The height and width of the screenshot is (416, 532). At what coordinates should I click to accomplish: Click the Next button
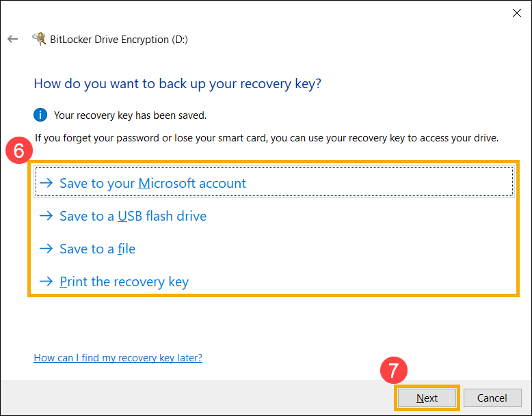coord(427,398)
